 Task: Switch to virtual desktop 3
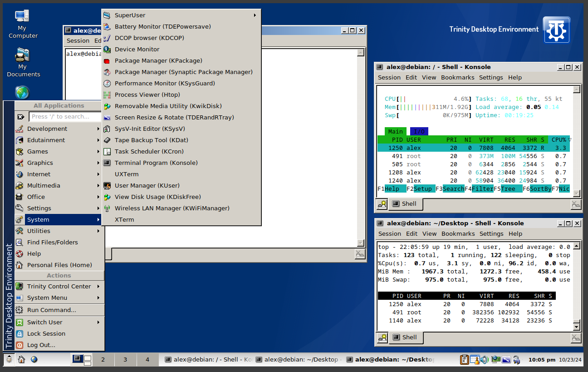point(125,359)
